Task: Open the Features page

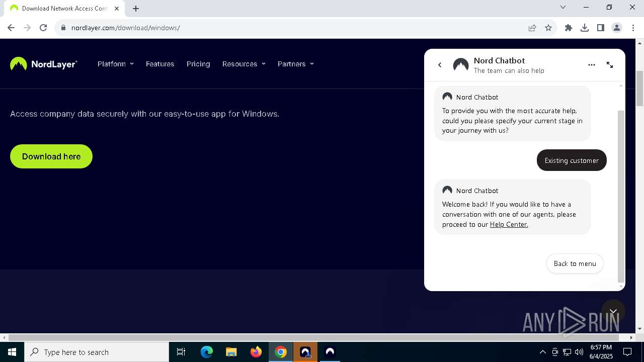Action: pyautogui.click(x=160, y=64)
